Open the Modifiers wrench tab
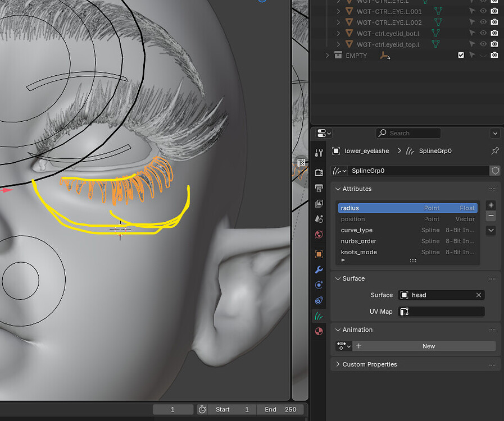 pos(319,269)
